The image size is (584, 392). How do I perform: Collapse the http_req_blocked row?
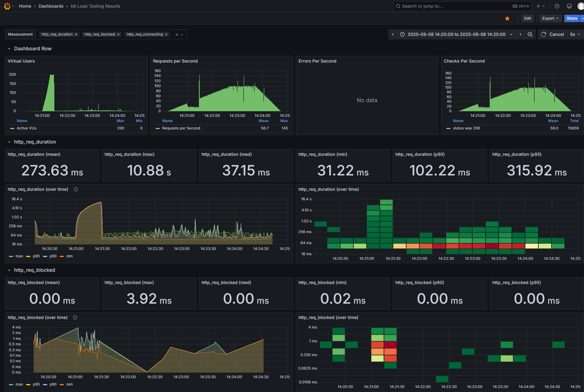click(9, 270)
